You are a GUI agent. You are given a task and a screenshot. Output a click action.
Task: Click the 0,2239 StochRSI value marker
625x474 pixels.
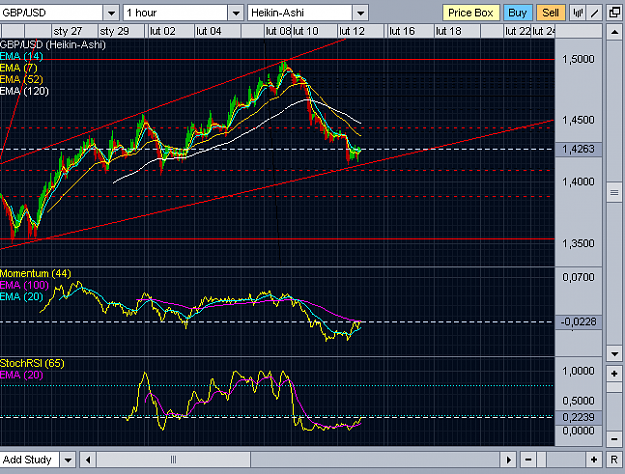point(578,417)
